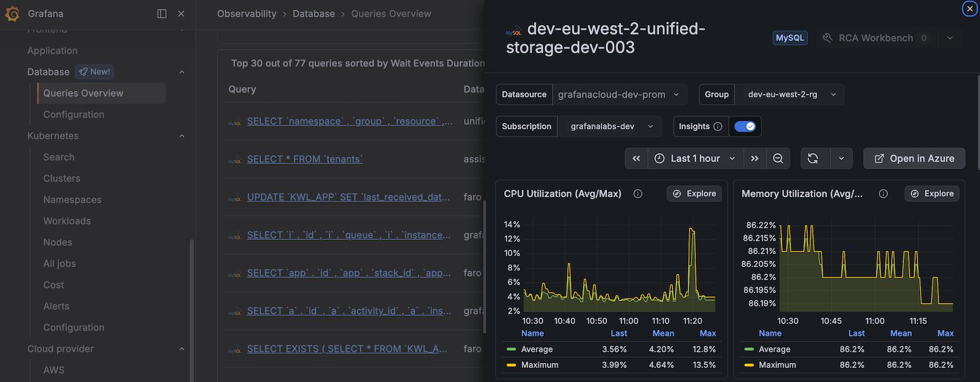Zoom out the time range
The width and height of the screenshot is (980, 382).
778,159
